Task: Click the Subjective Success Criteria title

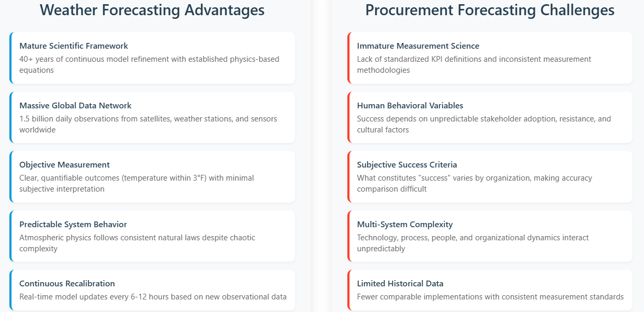Action: tap(407, 165)
